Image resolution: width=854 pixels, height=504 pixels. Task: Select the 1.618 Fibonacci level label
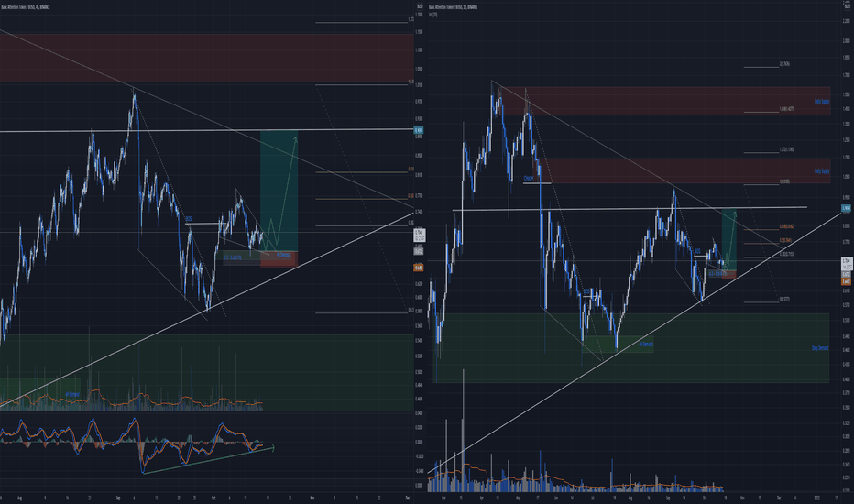787,109
